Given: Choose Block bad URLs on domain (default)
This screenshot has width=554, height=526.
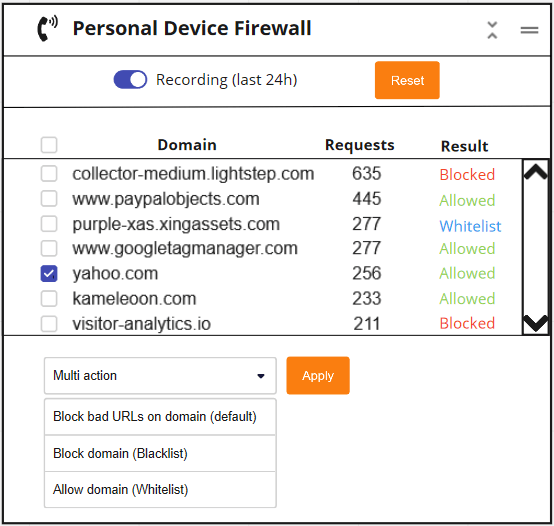Looking at the screenshot, I should coord(160,417).
